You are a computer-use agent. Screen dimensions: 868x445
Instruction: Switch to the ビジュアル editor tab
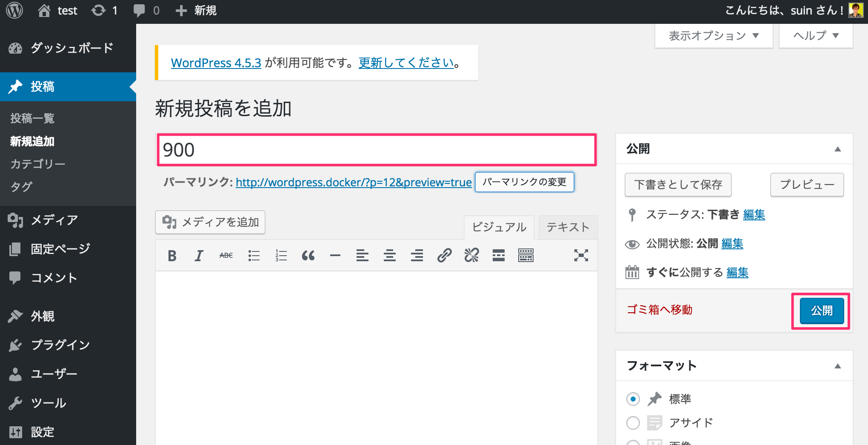tap(499, 227)
